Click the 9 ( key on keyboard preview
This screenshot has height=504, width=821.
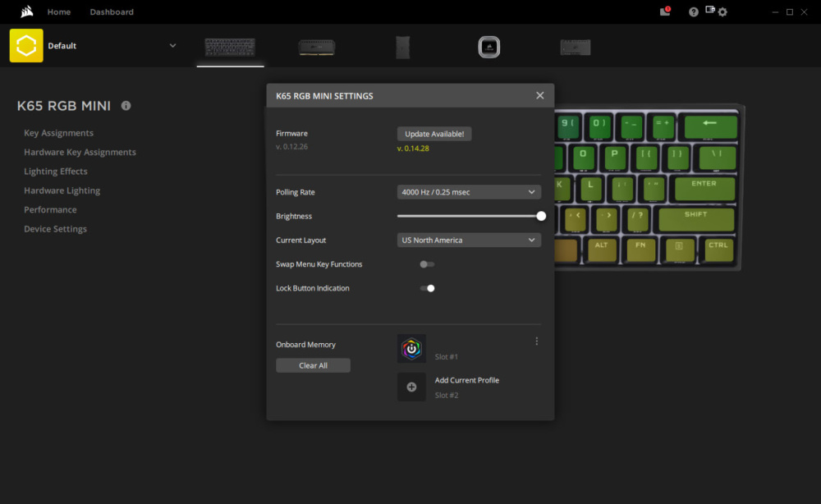567,126
